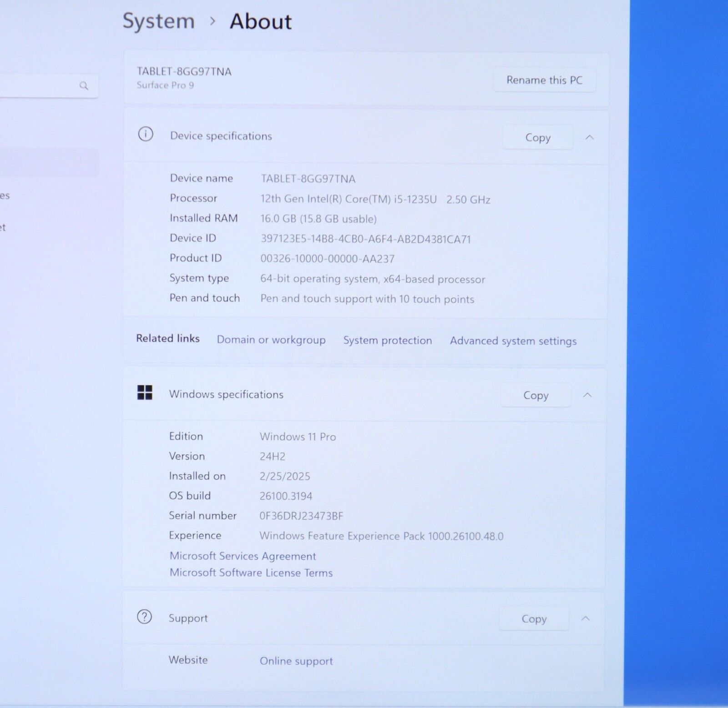Click the Website label

click(188, 660)
